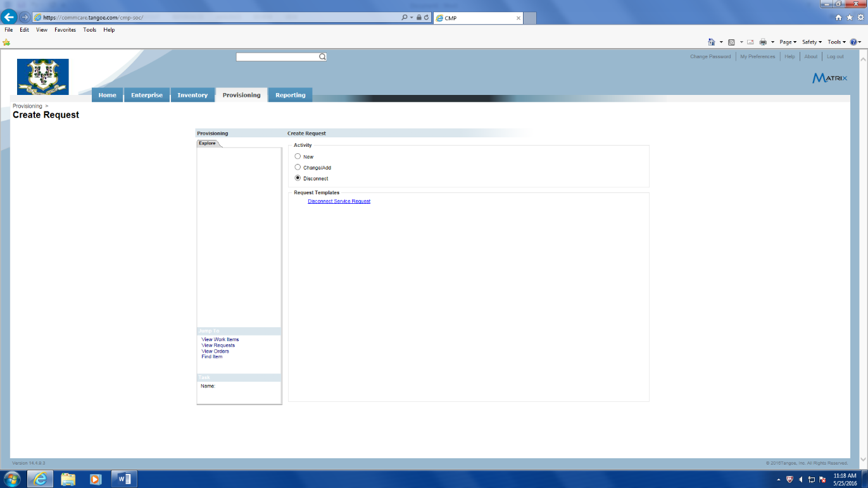Viewport: 868px width, 488px height.
Task: Click the Read mail envelope icon
Action: (x=750, y=42)
